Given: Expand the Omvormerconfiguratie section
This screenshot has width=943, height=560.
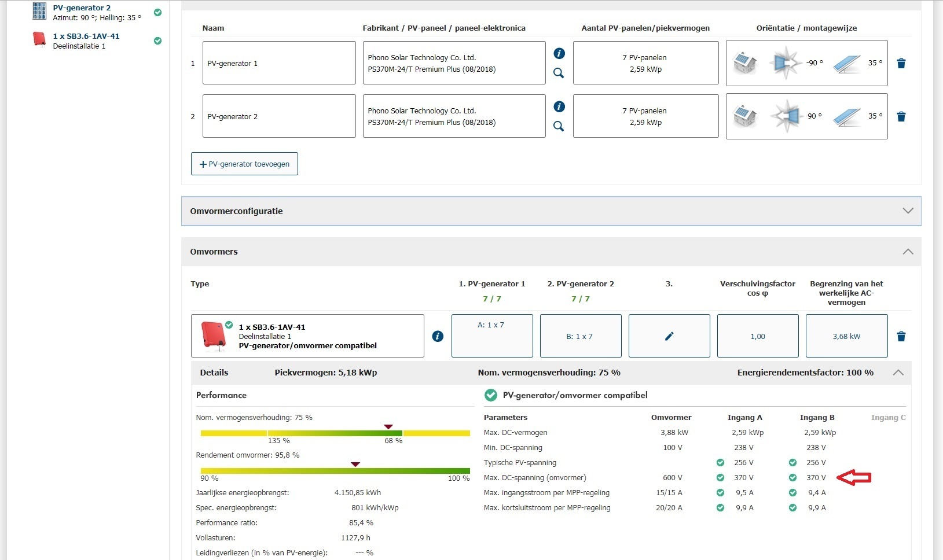Looking at the screenshot, I should tap(908, 211).
